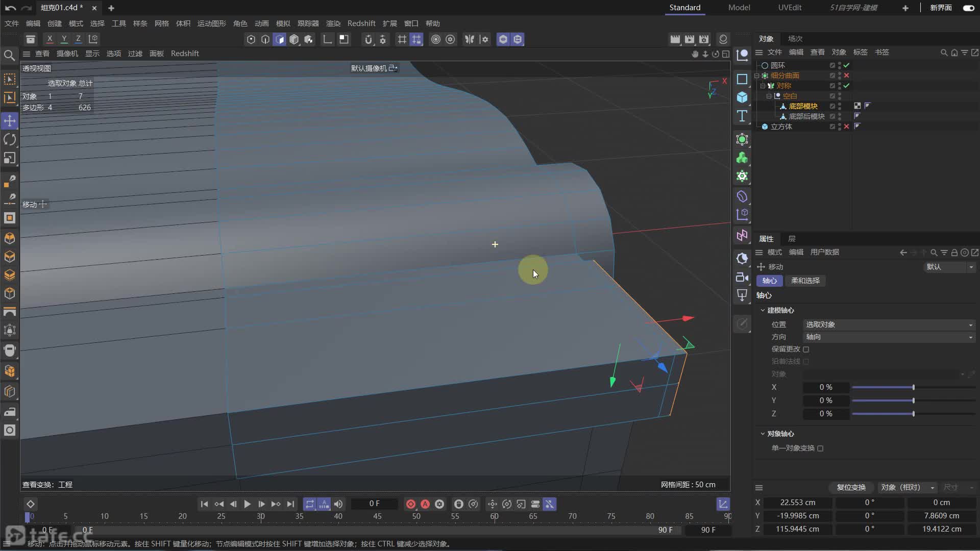Click the Redo arrow icon
Image resolution: width=980 pixels, height=551 pixels.
[x=26, y=8]
